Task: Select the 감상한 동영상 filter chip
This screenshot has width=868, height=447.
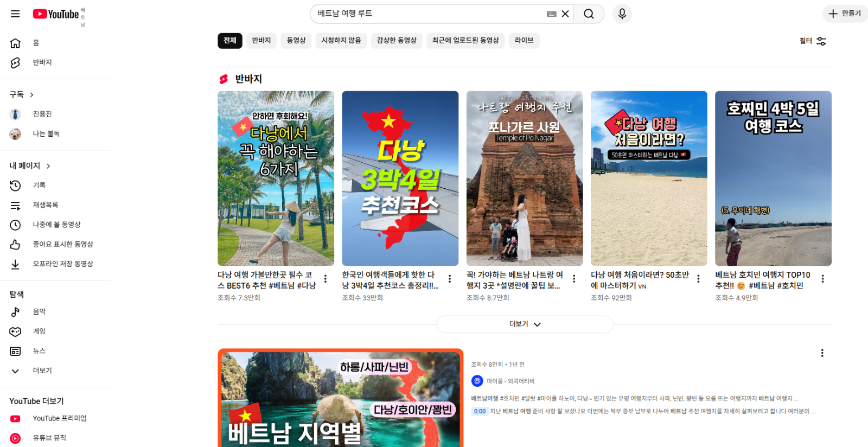Action: coord(397,41)
